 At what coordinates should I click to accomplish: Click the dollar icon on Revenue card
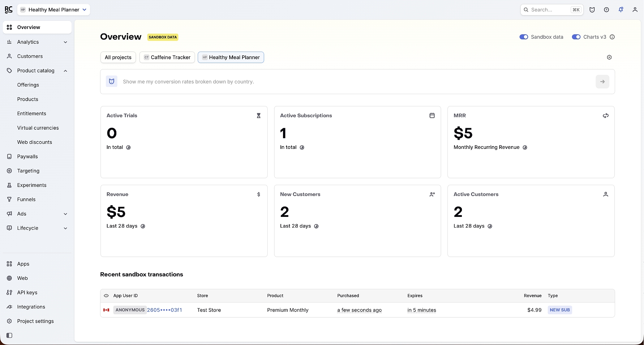point(258,194)
